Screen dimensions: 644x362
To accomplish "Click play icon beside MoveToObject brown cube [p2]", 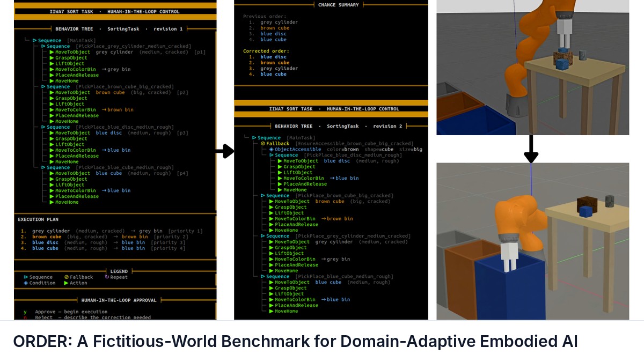I will pos(52,92).
